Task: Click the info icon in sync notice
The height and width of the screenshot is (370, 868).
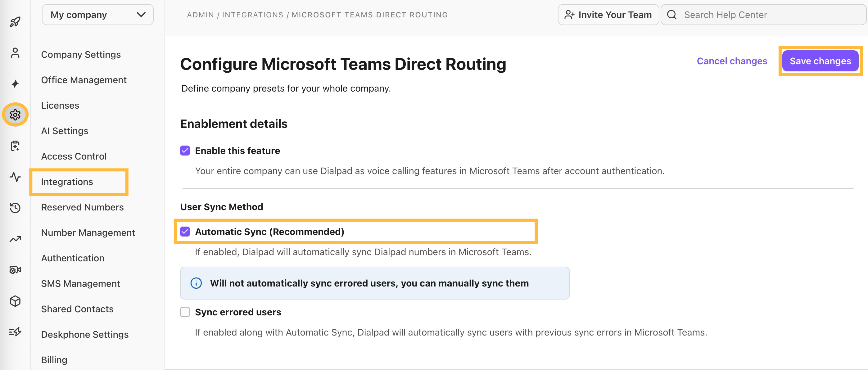Action: coord(196,283)
